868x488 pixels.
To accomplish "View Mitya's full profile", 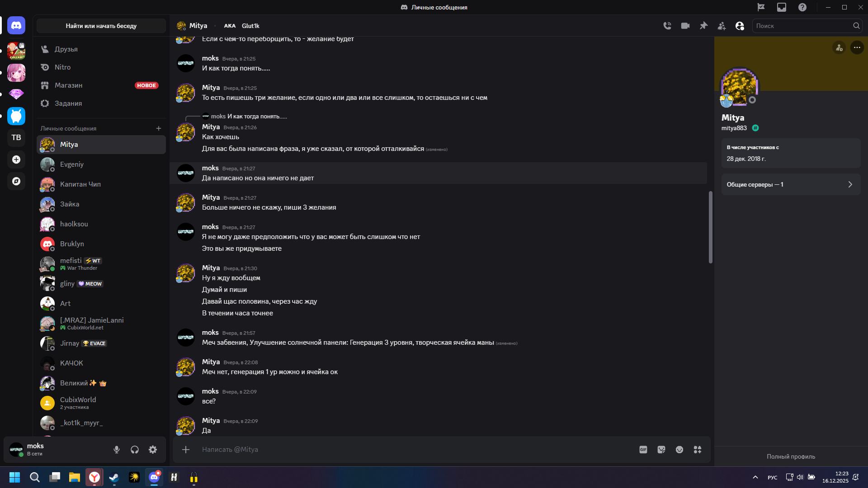I will point(791,456).
